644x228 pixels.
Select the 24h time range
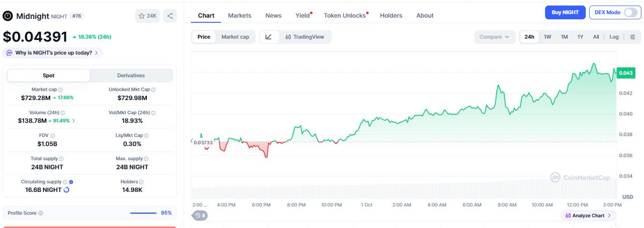[529, 37]
